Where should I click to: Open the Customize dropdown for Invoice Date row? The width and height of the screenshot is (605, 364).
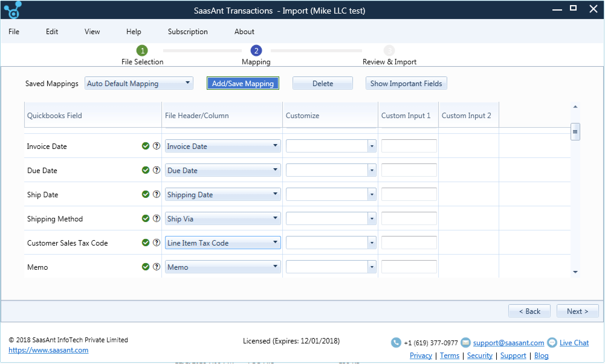point(372,146)
